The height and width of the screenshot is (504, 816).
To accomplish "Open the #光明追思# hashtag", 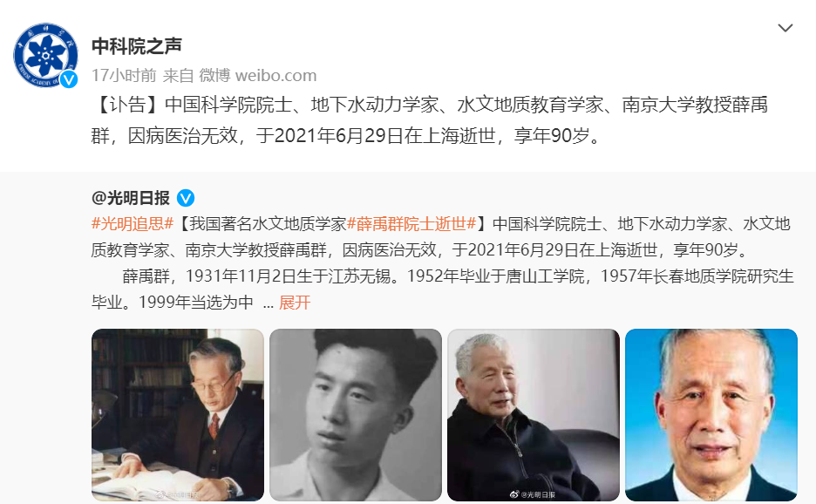I will (x=133, y=224).
